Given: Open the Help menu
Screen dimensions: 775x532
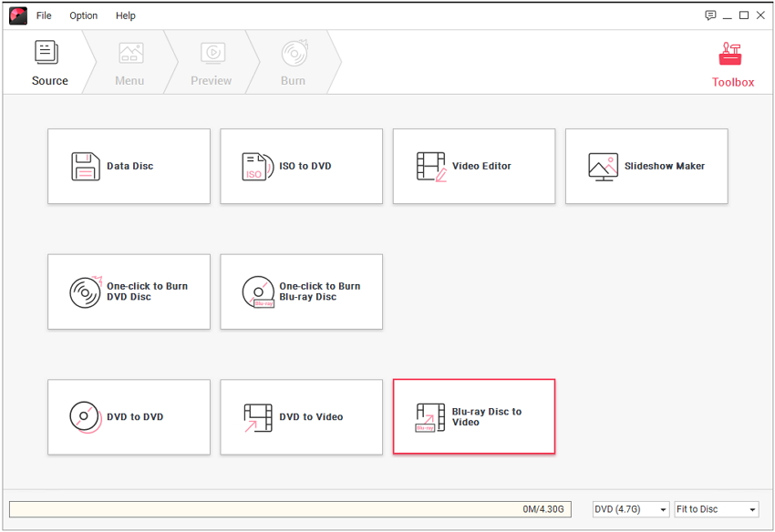Looking at the screenshot, I should [126, 15].
